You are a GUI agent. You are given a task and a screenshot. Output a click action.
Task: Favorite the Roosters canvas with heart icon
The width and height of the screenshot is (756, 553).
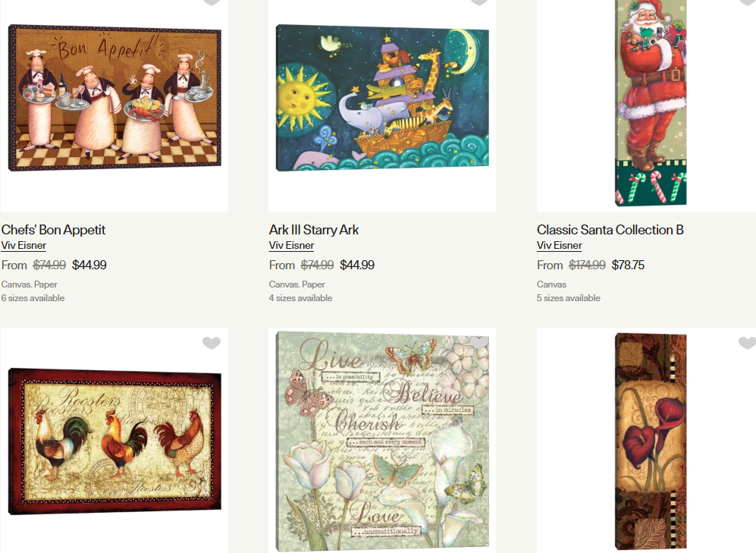(x=211, y=343)
